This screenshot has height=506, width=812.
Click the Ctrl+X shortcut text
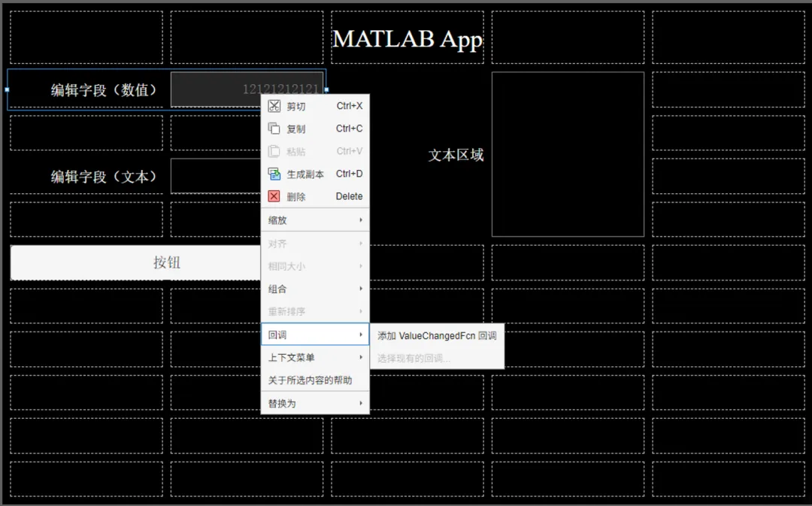[x=350, y=106]
